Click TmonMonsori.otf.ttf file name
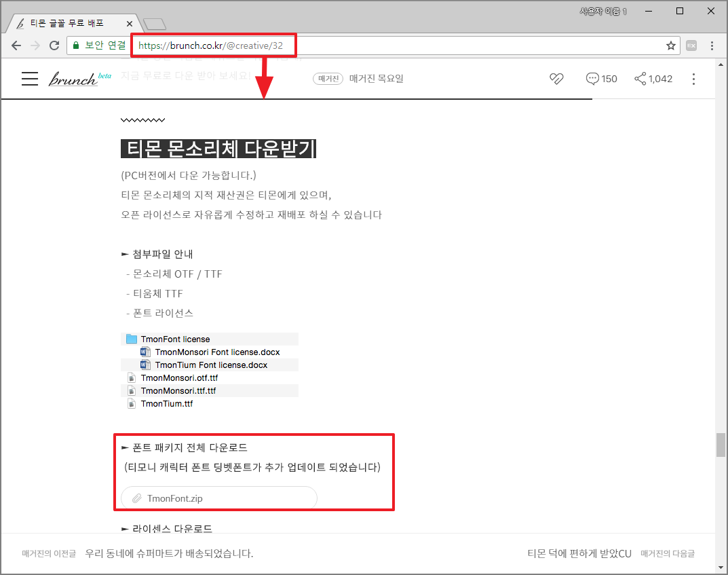 pyautogui.click(x=179, y=378)
